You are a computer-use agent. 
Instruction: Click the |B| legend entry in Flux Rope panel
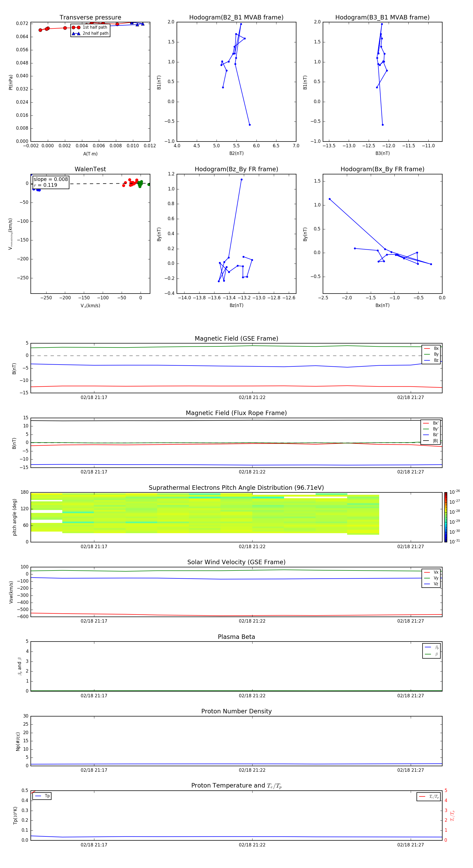click(431, 441)
